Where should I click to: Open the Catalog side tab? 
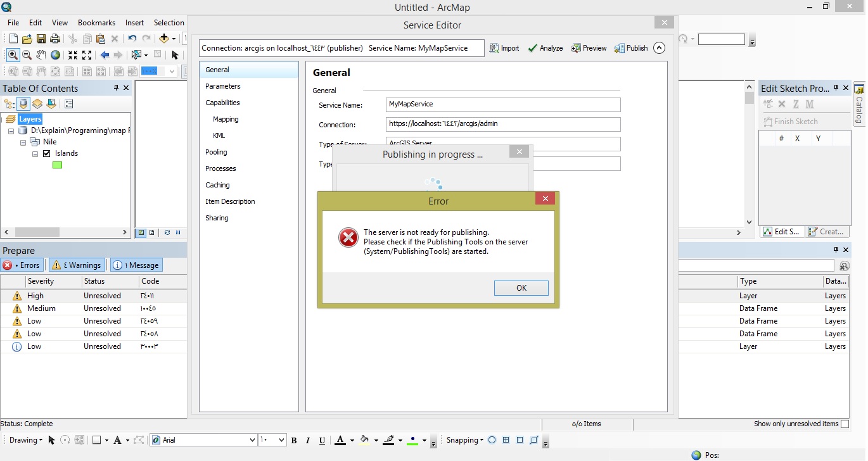click(x=860, y=103)
